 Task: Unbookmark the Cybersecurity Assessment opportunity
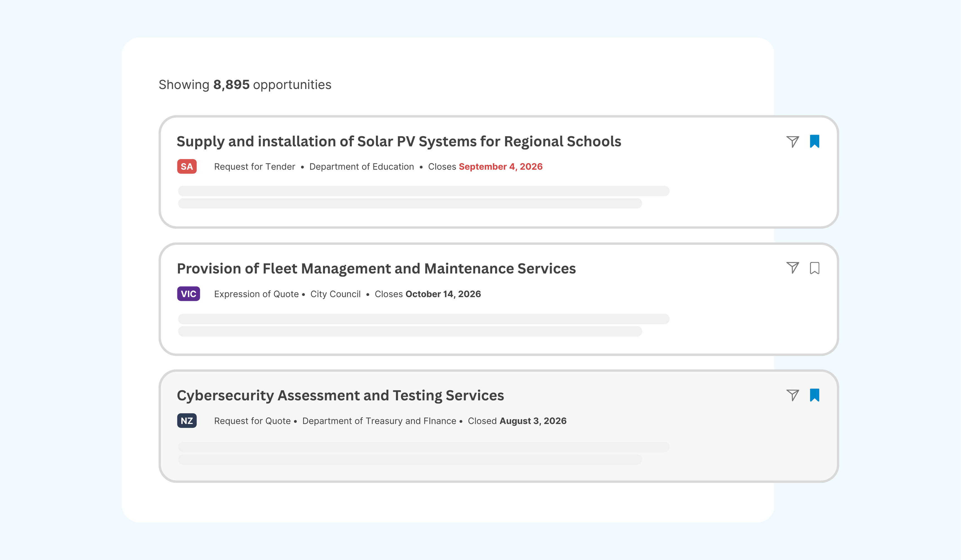click(x=814, y=395)
